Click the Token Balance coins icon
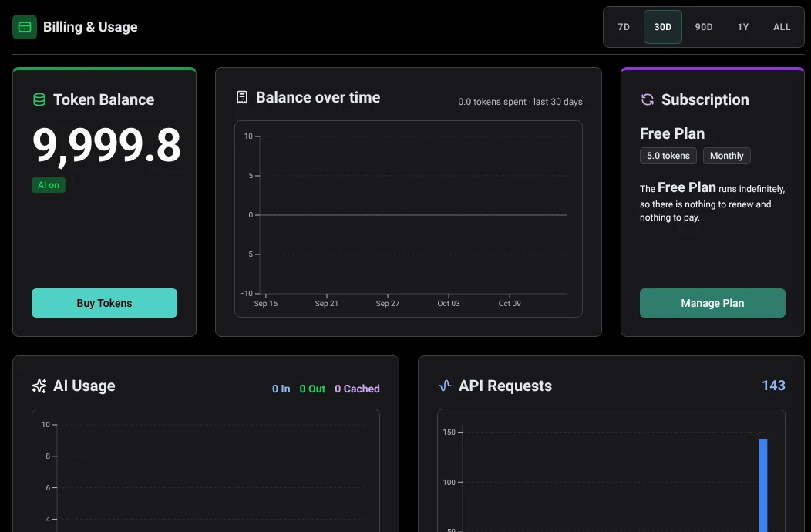Image resolution: width=811 pixels, height=532 pixels. [39, 99]
